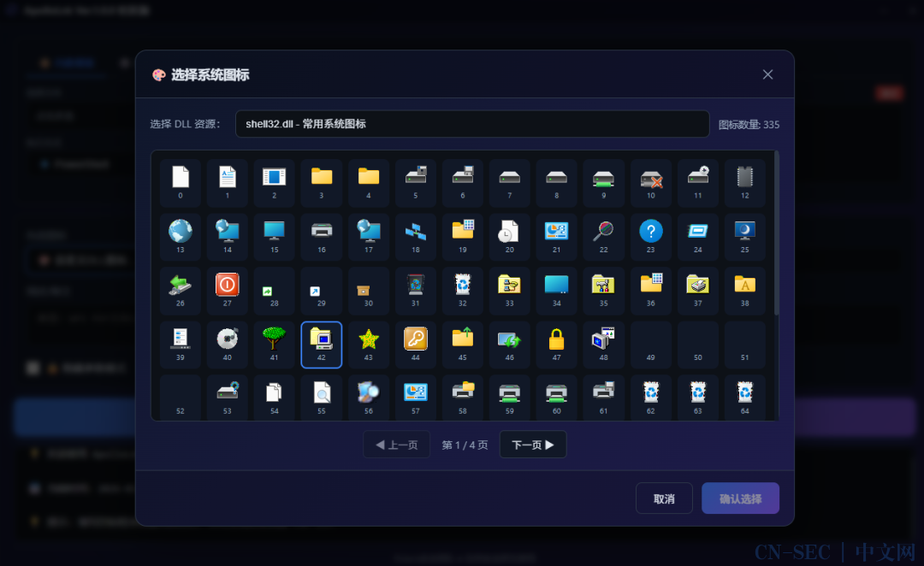924x566 pixels.
Task: Select the drive with red X icon 10
Action: coord(650,183)
